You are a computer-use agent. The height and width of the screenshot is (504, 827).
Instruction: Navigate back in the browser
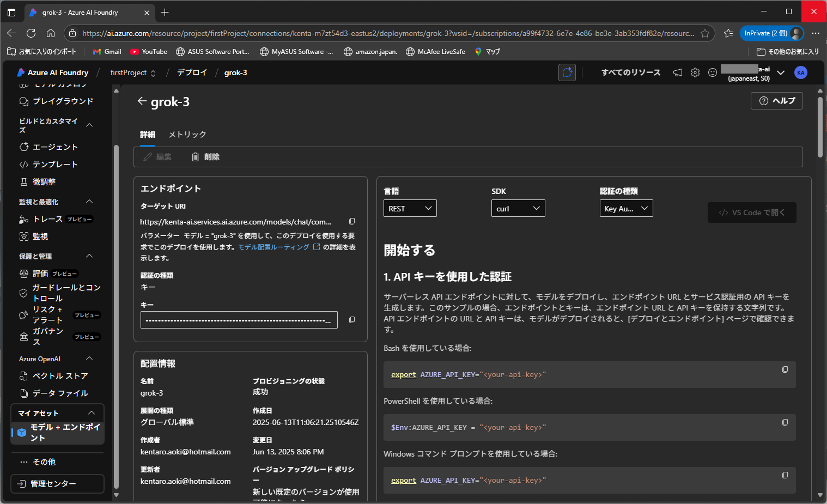click(11, 33)
